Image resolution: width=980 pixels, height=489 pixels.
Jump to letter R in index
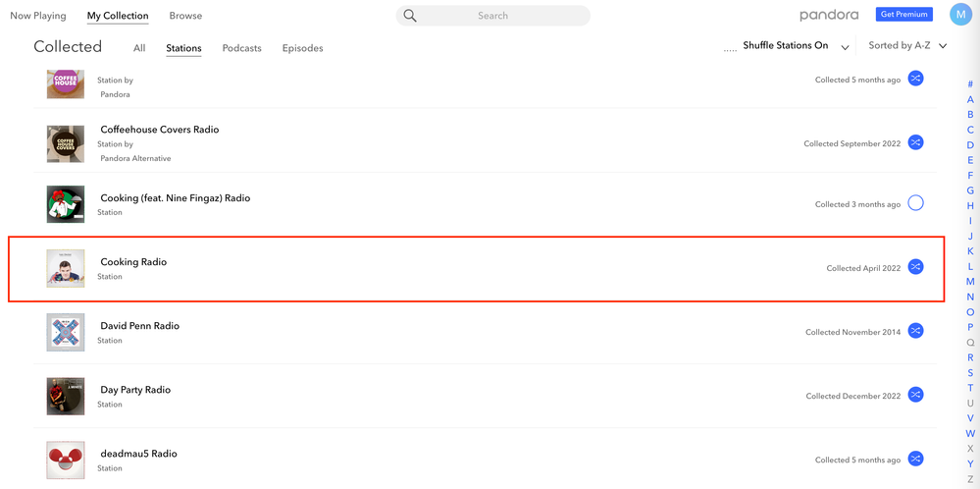click(970, 357)
